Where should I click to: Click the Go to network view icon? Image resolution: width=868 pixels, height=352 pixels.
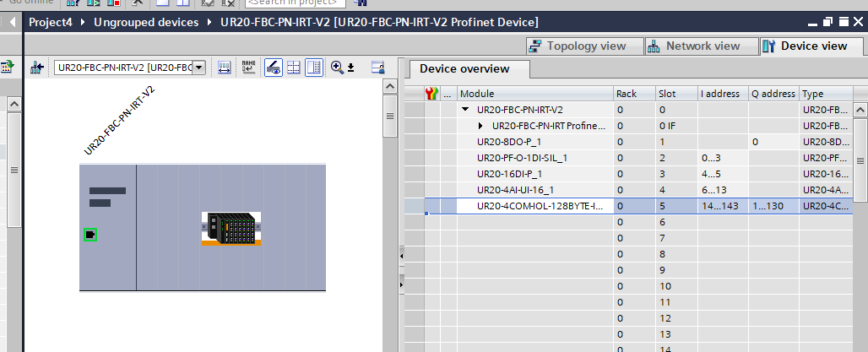(37, 68)
